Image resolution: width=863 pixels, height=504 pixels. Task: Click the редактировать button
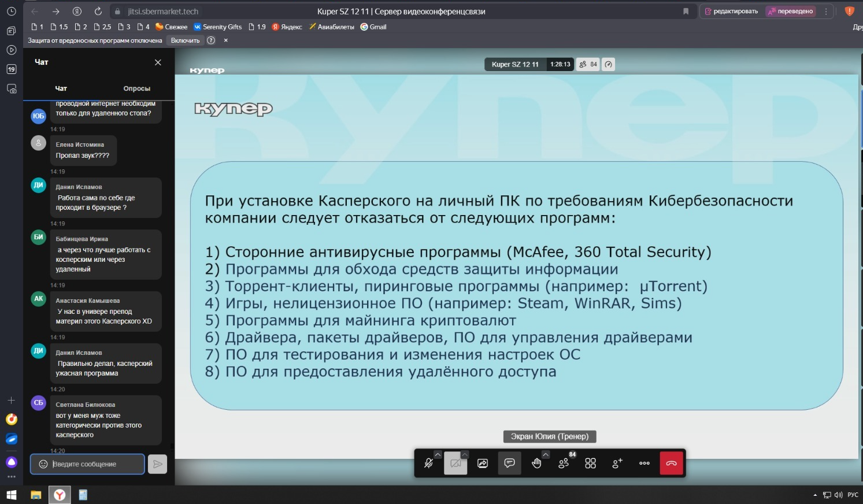coord(731,12)
